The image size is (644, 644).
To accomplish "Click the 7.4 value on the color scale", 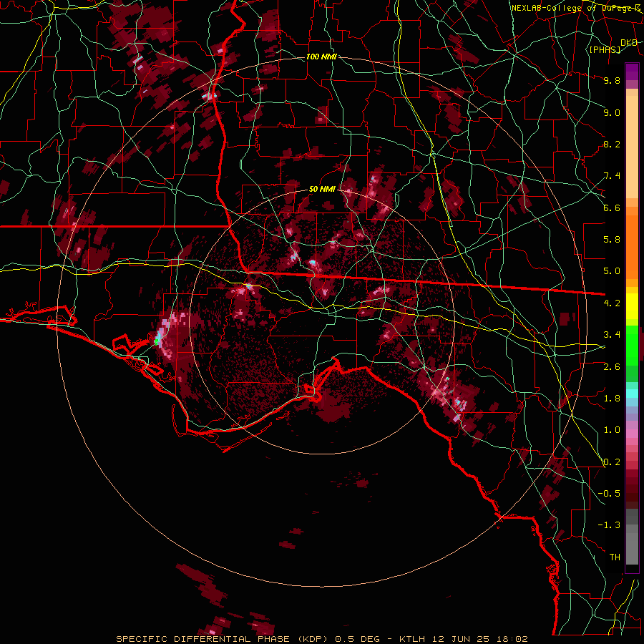I will click(612, 176).
